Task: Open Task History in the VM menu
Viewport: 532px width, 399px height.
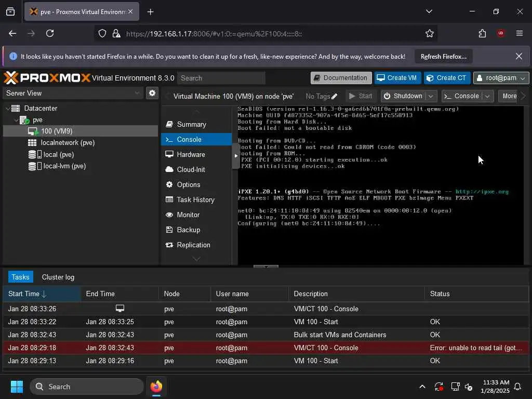Action: pos(196,200)
